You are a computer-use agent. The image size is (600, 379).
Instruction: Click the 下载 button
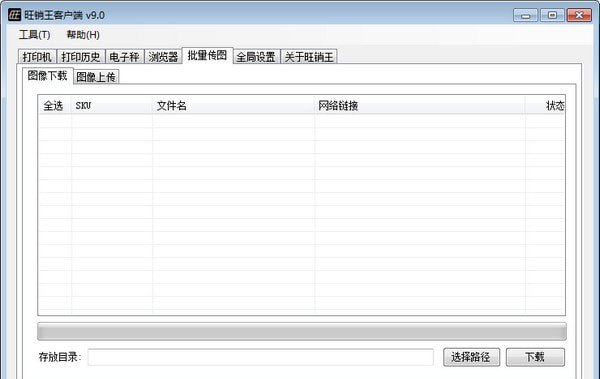535,357
